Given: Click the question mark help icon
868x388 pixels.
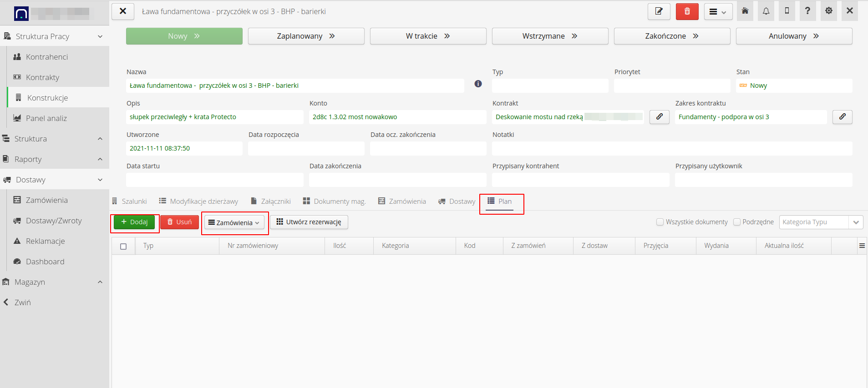Looking at the screenshot, I should pyautogui.click(x=807, y=11).
